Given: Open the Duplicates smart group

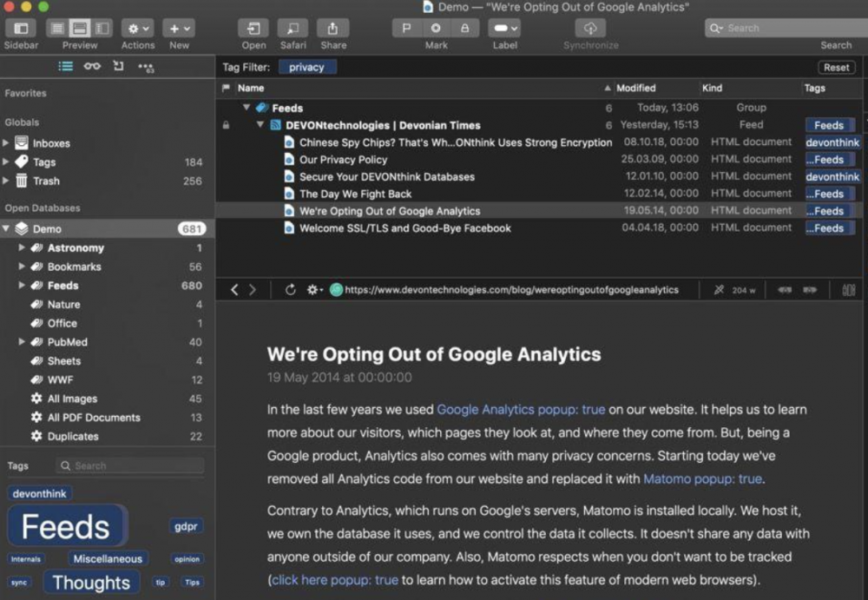Looking at the screenshot, I should 107,436.
